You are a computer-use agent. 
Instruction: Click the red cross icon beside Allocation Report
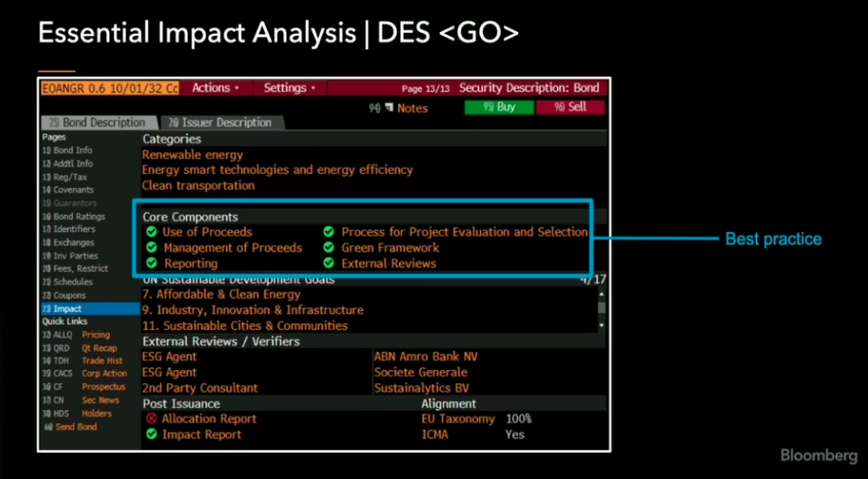[x=151, y=419]
